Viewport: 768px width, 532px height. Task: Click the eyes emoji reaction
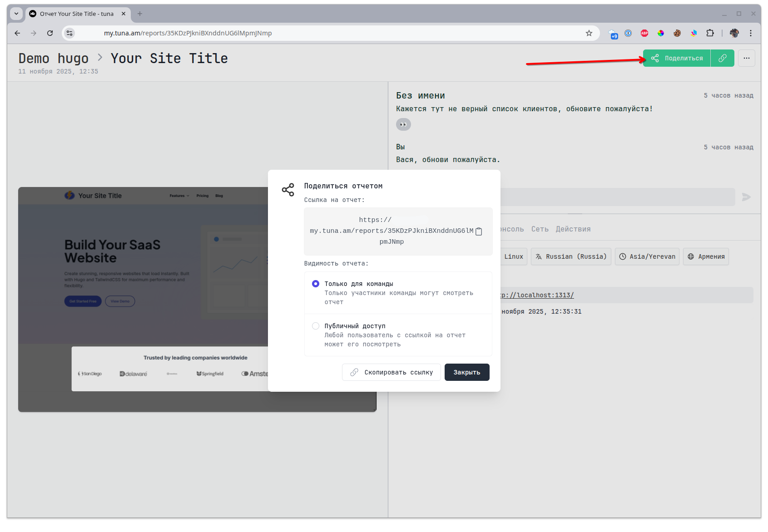pos(403,124)
